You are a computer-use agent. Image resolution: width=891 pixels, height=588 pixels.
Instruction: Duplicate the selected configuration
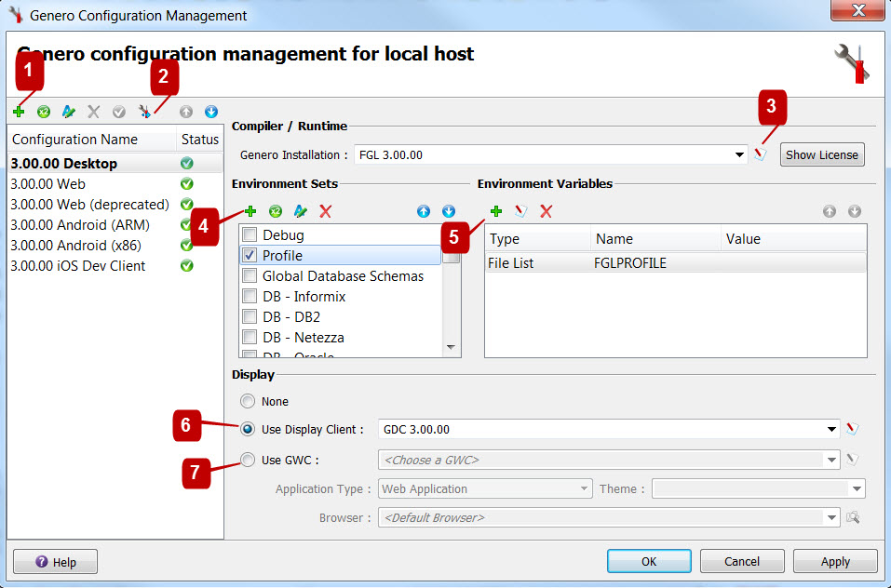pos(44,112)
